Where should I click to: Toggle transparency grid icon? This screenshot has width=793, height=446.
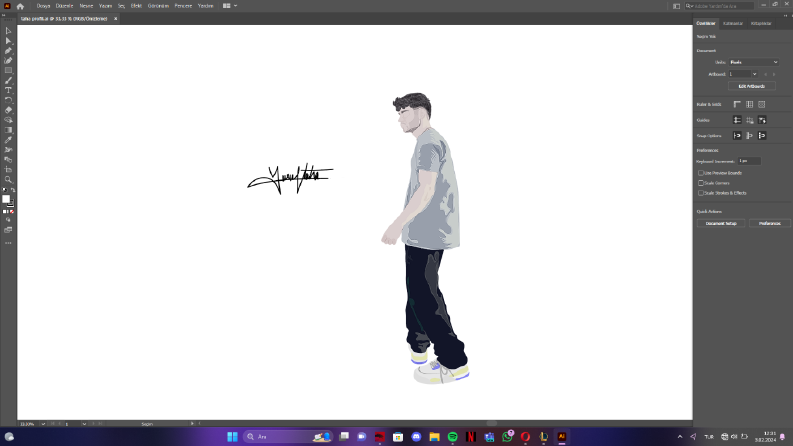coord(762,104)
